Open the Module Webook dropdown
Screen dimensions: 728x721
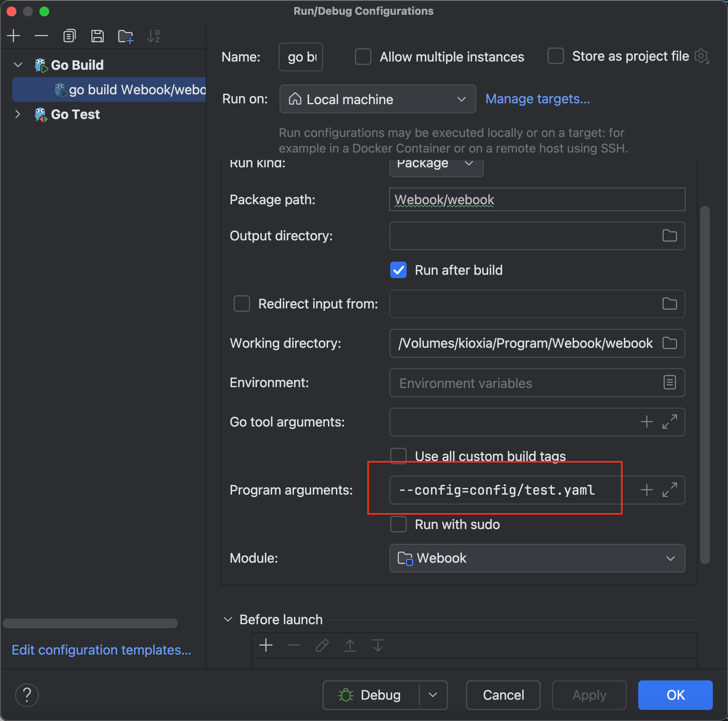click(x=537, y=558)
